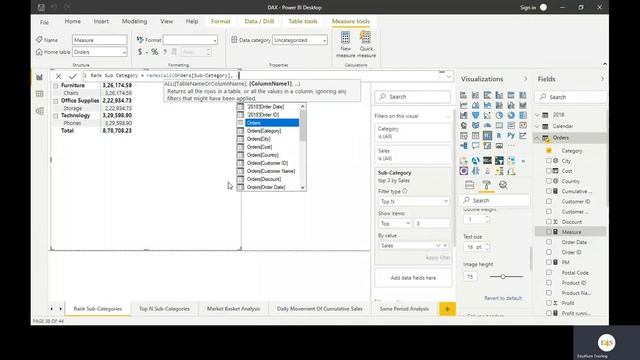
Task: Open the Data / Drill ribbon tab
Action: pos(259,21)
